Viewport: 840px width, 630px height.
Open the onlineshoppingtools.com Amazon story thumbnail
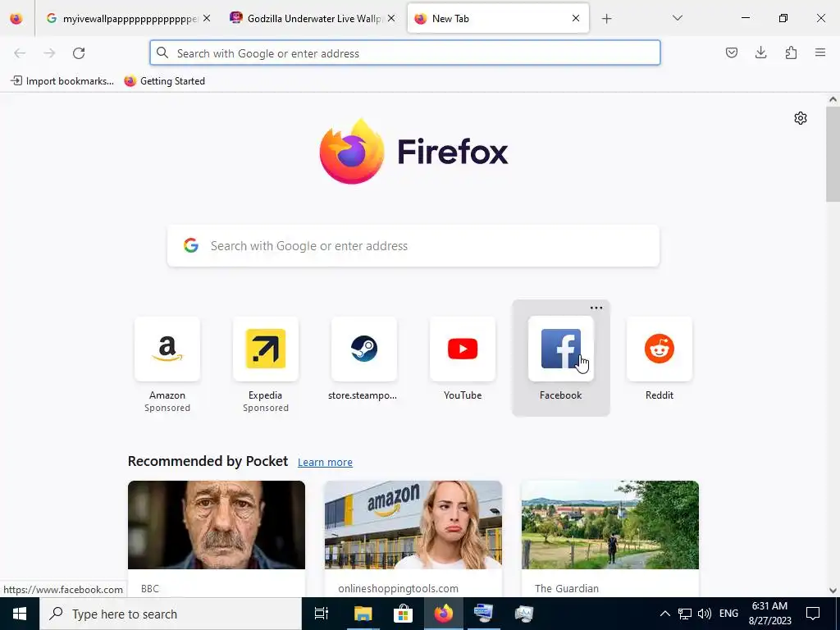tap(413, 525)
